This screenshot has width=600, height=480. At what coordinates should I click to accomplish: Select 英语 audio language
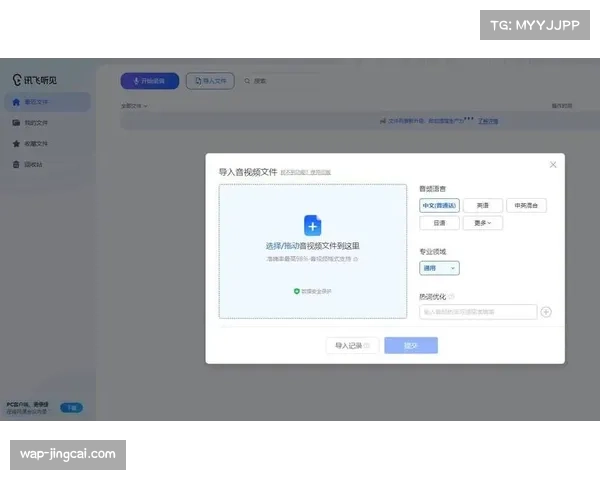[483, 206]
